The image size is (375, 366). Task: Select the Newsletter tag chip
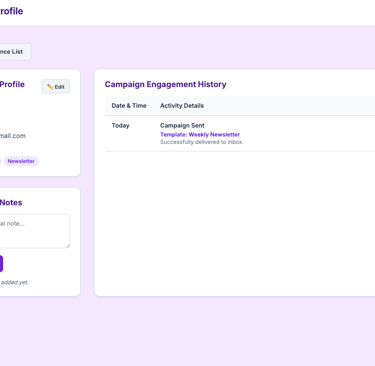point(21,161)
